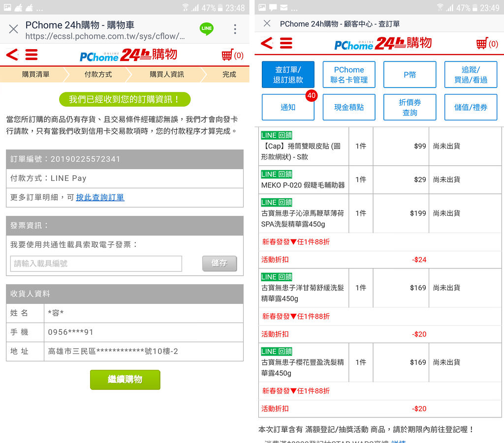The image size is (504, 443).
Task: Tap the picture icon in left status bar
Action: [x=7, y=7]
